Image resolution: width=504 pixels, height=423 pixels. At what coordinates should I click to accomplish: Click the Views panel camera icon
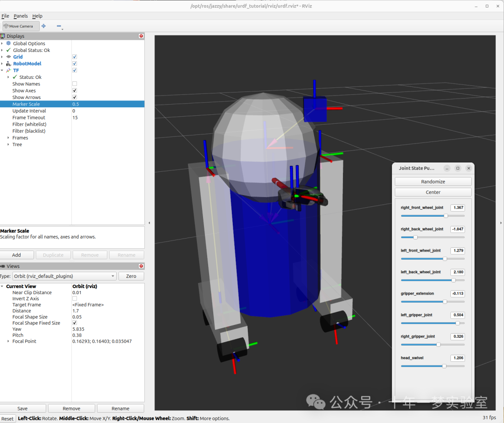3,266
